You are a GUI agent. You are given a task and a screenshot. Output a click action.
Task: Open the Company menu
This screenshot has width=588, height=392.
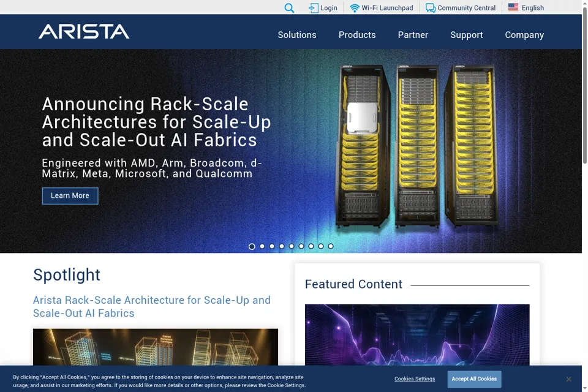pyautogui.click(x=524, y=35)
